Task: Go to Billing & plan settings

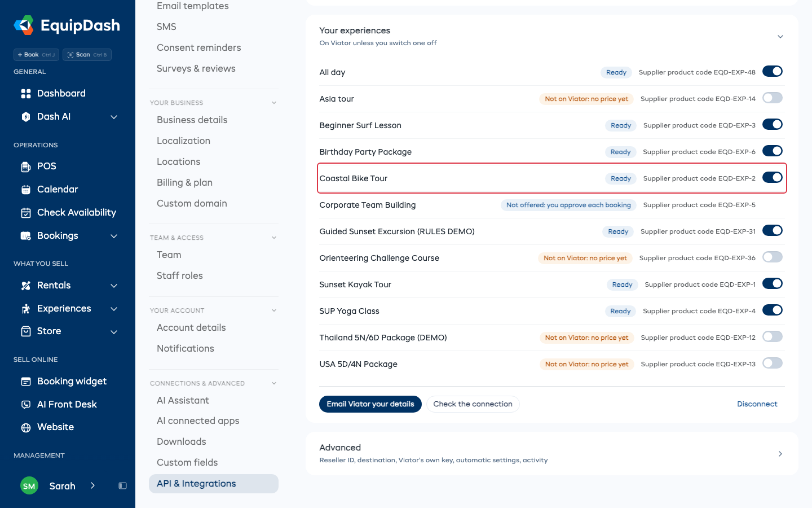Action: 184,182
